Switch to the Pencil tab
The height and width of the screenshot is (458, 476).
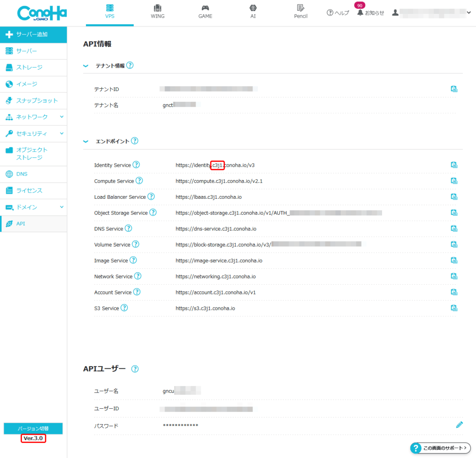(301, 12)
